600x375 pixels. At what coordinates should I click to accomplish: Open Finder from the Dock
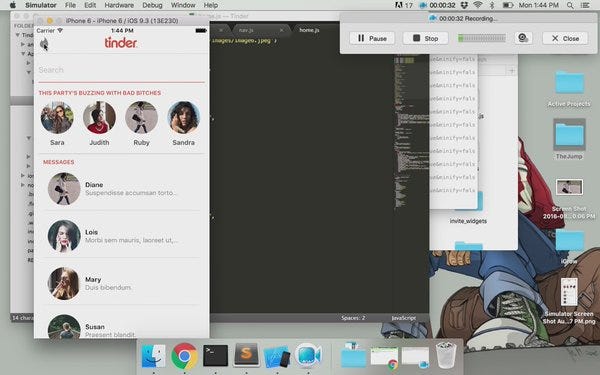point(153,356)
